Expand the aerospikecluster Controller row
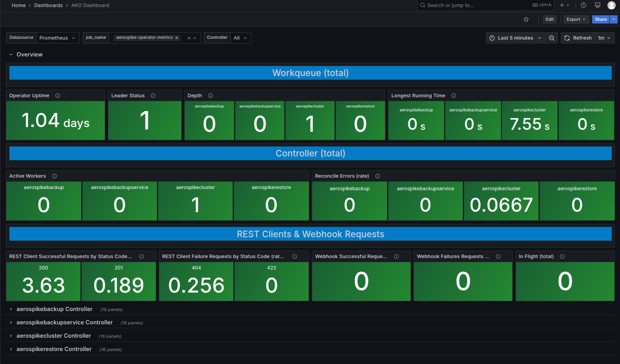620x364 pixels. 54,336
